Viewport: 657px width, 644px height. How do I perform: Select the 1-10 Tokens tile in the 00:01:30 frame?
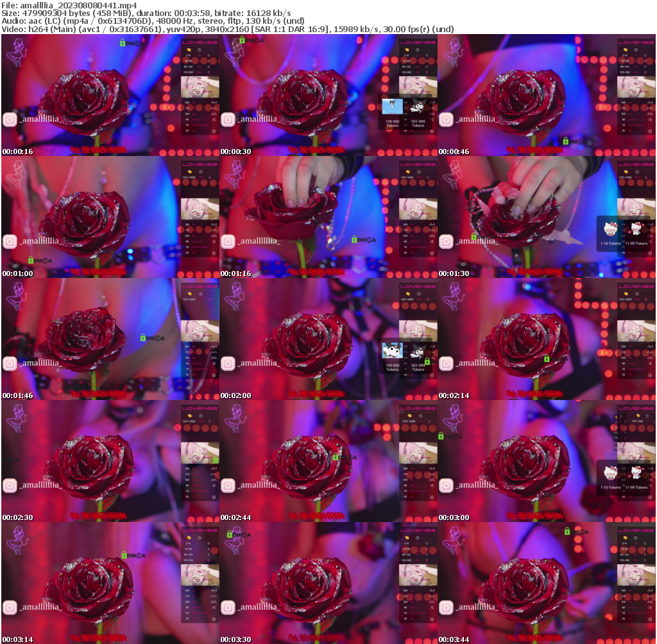(x=610, y=234)
